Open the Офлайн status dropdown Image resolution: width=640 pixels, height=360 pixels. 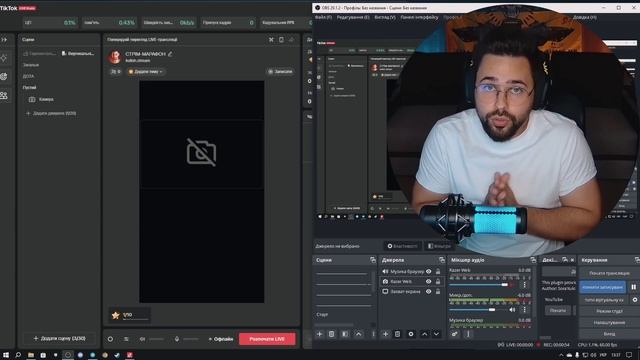[x=221, y=339]
